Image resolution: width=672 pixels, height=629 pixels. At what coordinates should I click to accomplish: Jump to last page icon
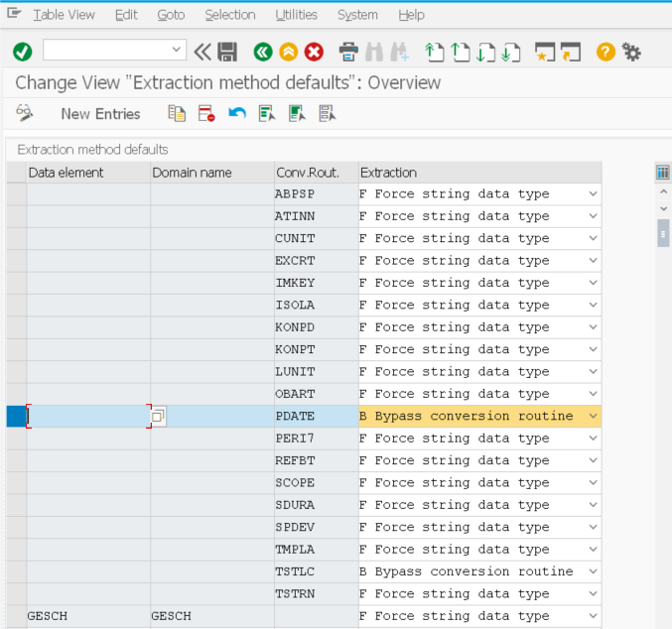pos(511,53)
